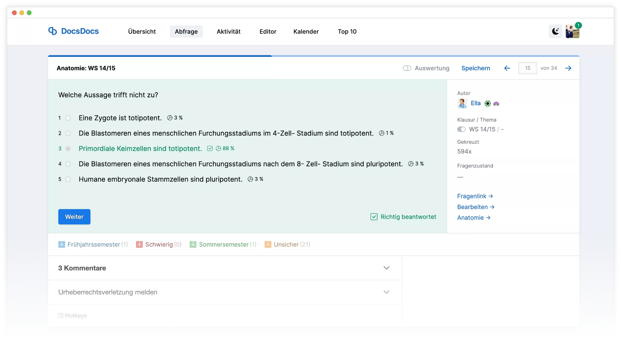Click Sommersemester green tag icon
The width and height of the screenshot is (621, 364).
tap(193, 244)
